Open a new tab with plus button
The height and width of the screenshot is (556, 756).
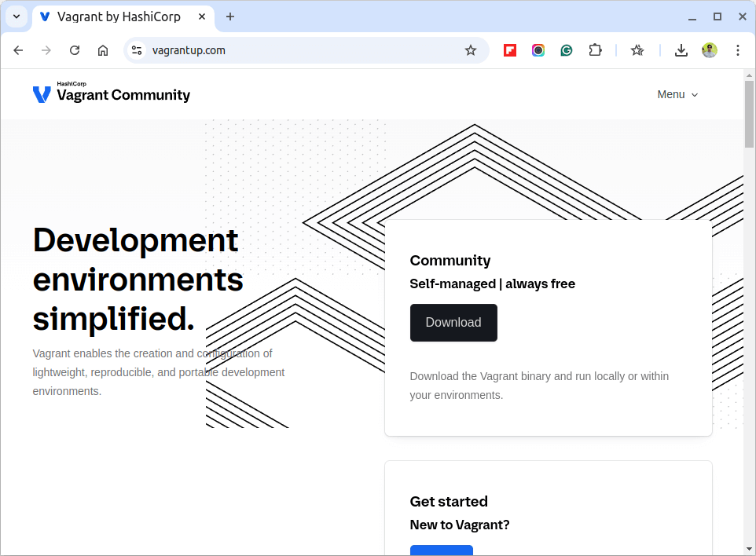point(230,16)
